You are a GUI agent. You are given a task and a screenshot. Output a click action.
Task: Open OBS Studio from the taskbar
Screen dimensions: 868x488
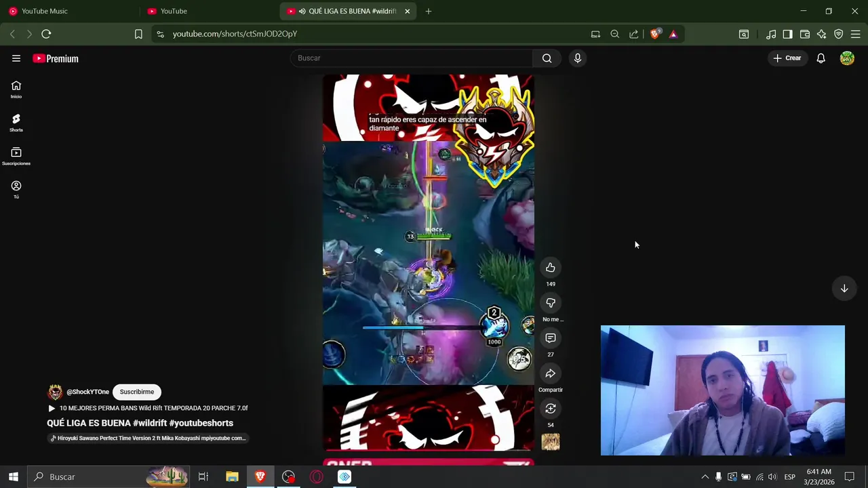click(288, 476)
